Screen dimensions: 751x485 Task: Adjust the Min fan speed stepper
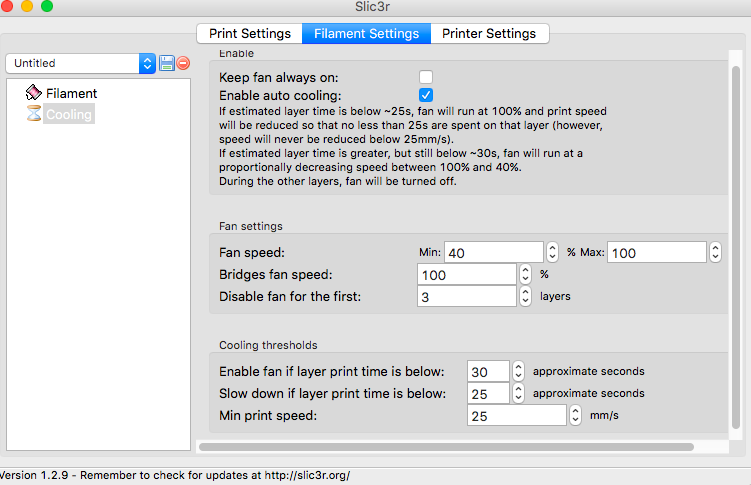552,252
